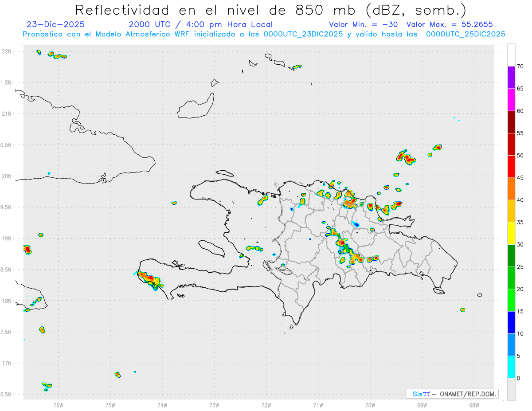Click the colorbar label '50'
The width and height of the screenshot is (532, 411).
[520, 156]
